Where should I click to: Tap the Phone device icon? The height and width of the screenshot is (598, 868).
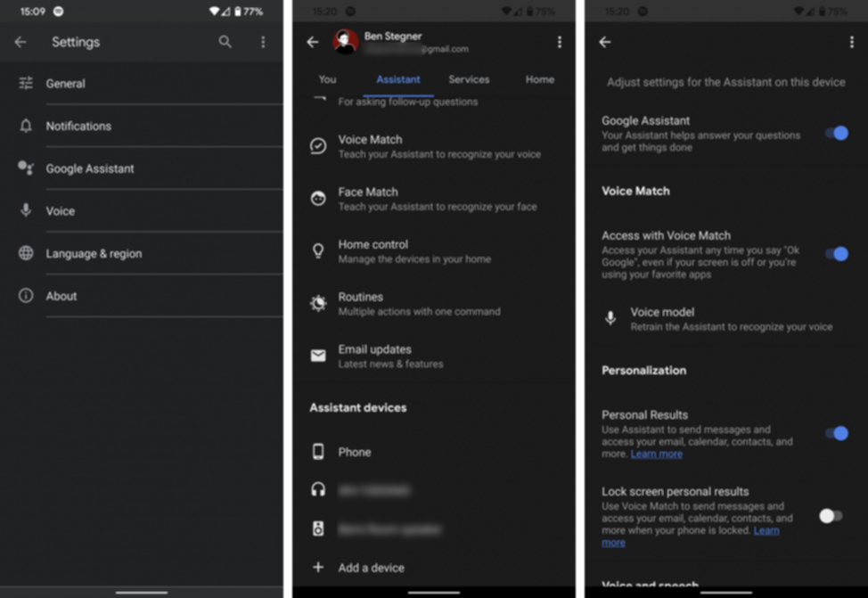click(318, 452)
